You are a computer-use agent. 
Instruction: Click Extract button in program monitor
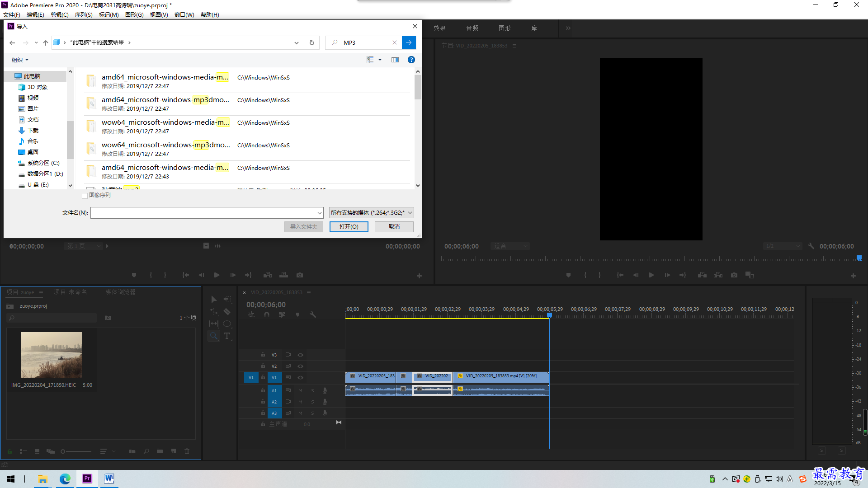pos(718,275)
